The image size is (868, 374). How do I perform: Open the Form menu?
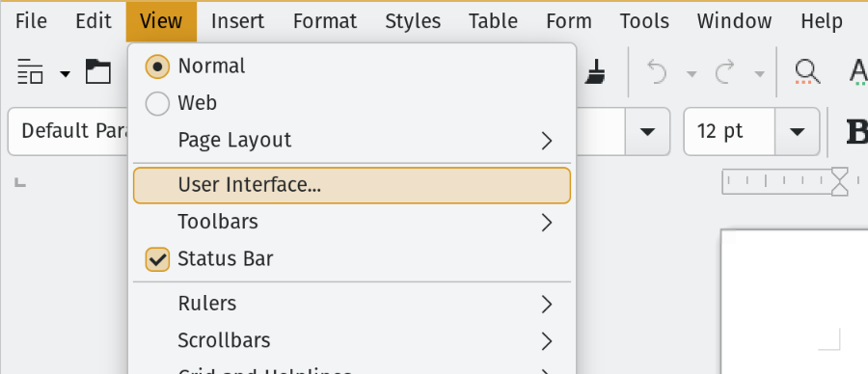point(568,21)
